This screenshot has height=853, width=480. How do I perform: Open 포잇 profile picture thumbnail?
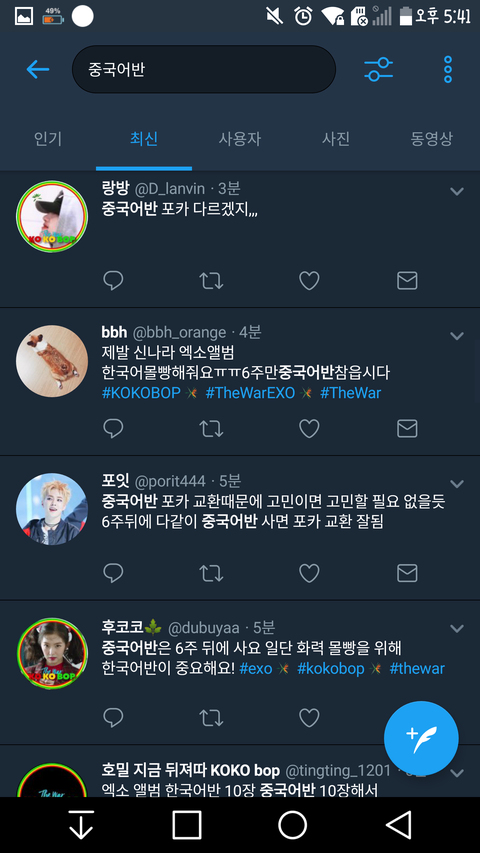(x=52, y=509)
